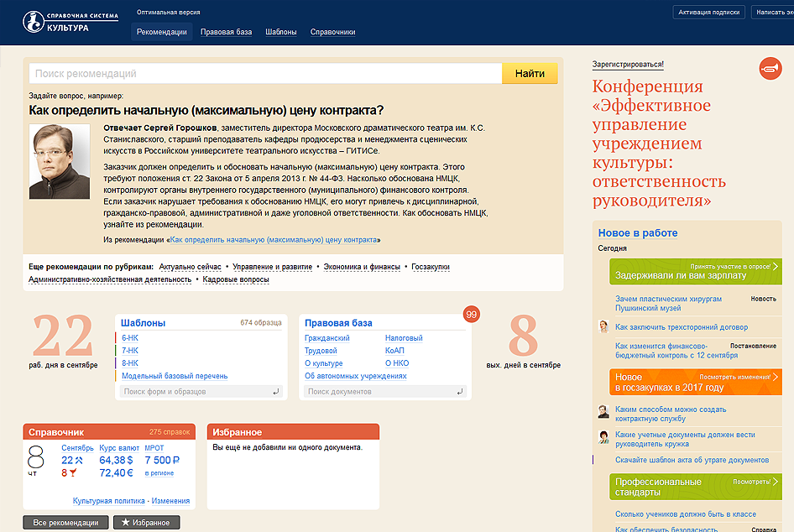Click the enter arrow in documents search
The width and height of the screenshot is (794, 532).
[460, 392]
